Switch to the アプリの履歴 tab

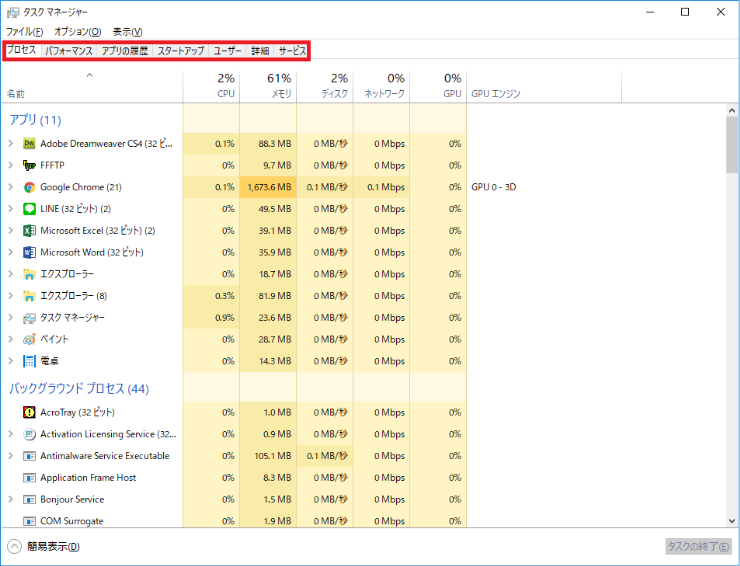click(x=125, y=51)
